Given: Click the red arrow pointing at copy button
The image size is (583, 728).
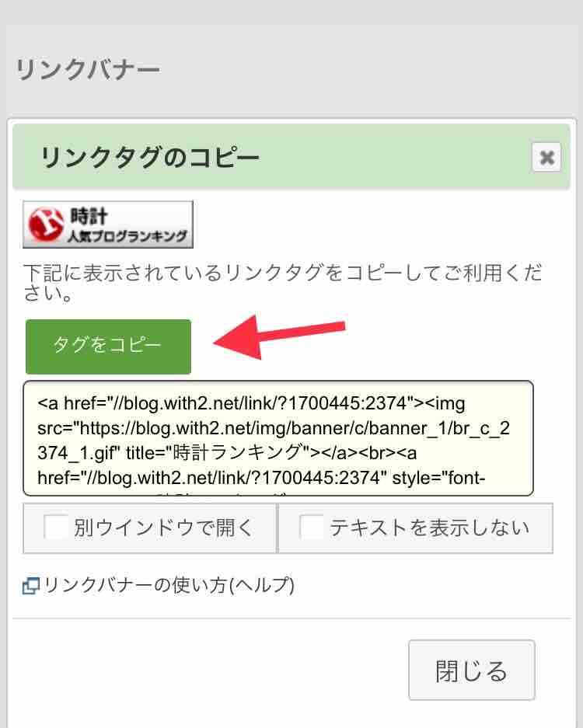Looking at the screenshot, I should click(x=279, y=337).
